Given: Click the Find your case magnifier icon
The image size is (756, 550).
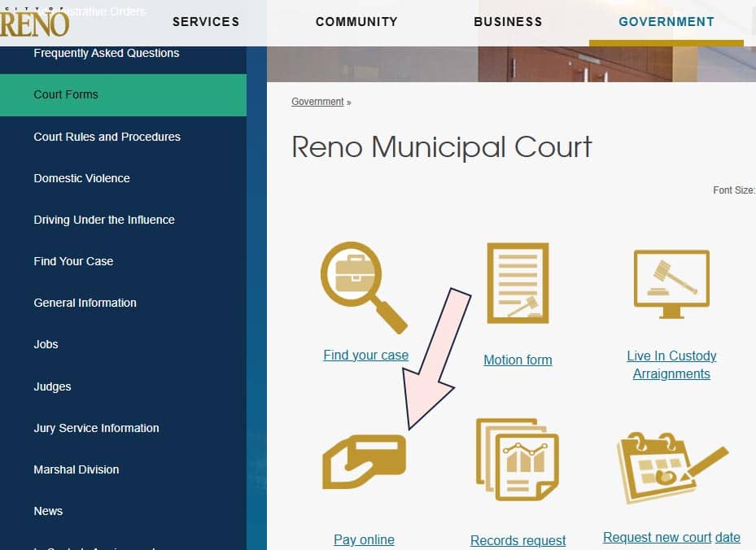Looking at the screenshot, I should coord(364,288).
